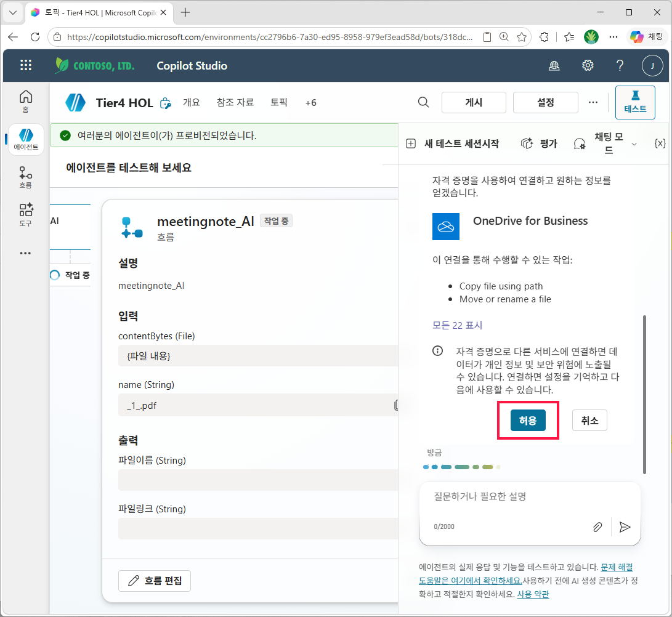Image resolution: width=672 pixels, height=617 pixels.
Task: Open the variables {x} icon
Action: coord(660,143)
